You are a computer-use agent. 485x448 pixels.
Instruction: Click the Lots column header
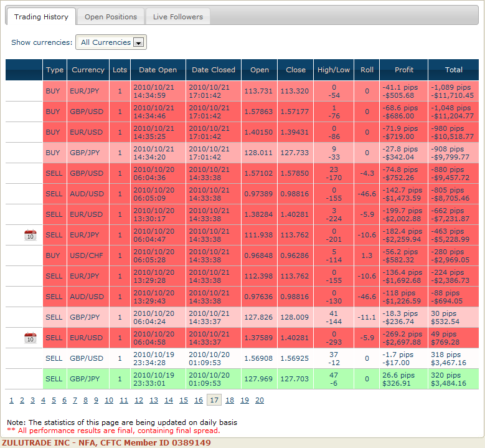(x=120, y=70)
